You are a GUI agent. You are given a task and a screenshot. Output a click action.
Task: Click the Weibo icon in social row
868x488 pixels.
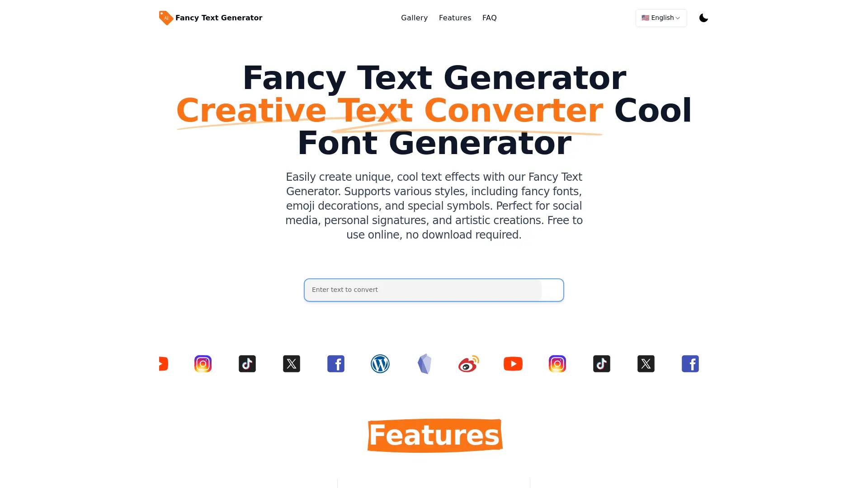(468, 363)
